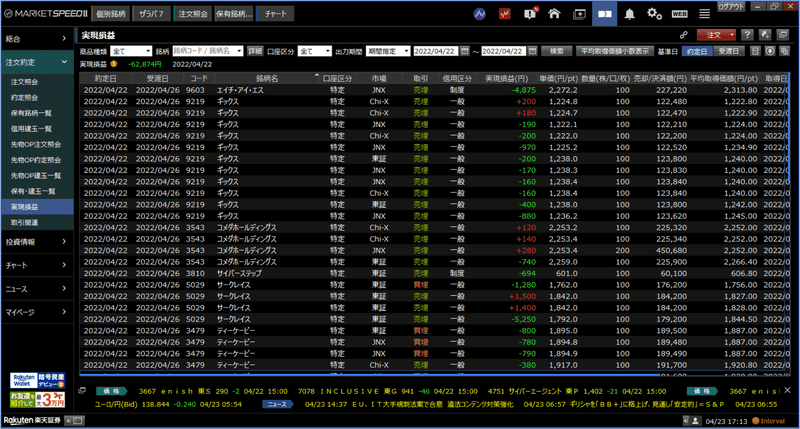Click the highlighted blue layout icon
Image resolution: width=800 pixels, height=429 pixels.
click(x=605, y=14)
